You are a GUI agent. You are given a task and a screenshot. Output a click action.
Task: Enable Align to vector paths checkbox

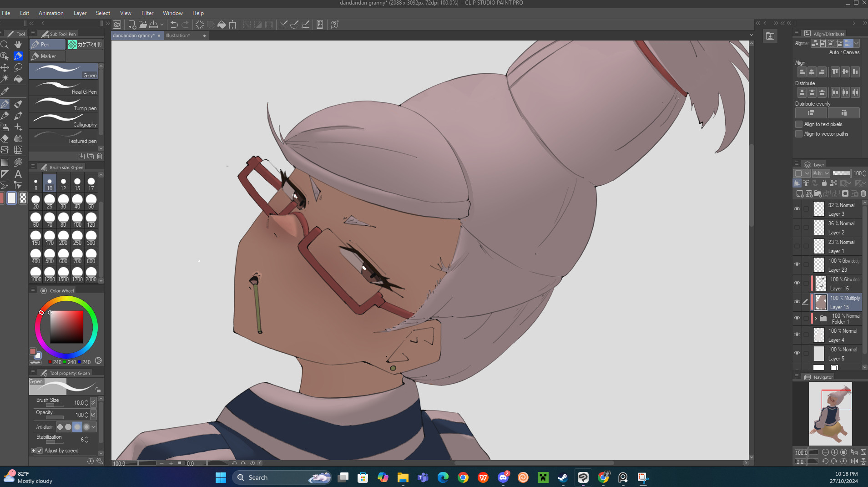tap(799, 134)
